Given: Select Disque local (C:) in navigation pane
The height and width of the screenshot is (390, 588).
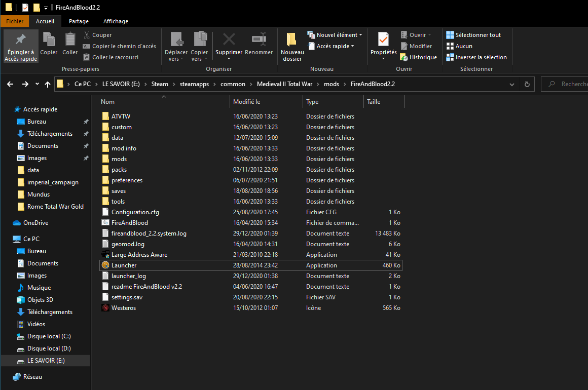Looking at the screenshot, I should (x=49, y=336).
